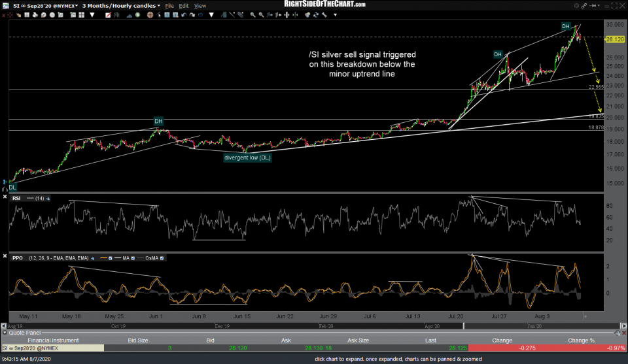Toggle the MA line checkbox
This screenshot has width=628, height=364.
[x=131, y=258]
